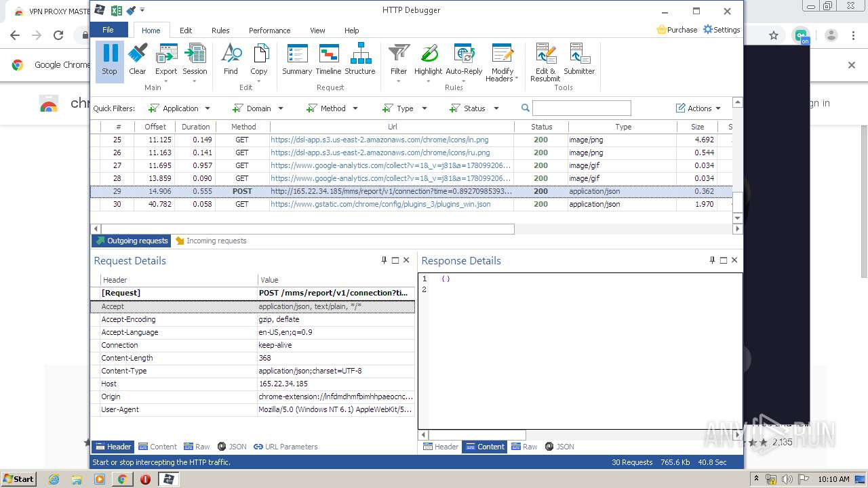Maximize the Request Details panel
868x488 pixels.
(x=395, y=260)
